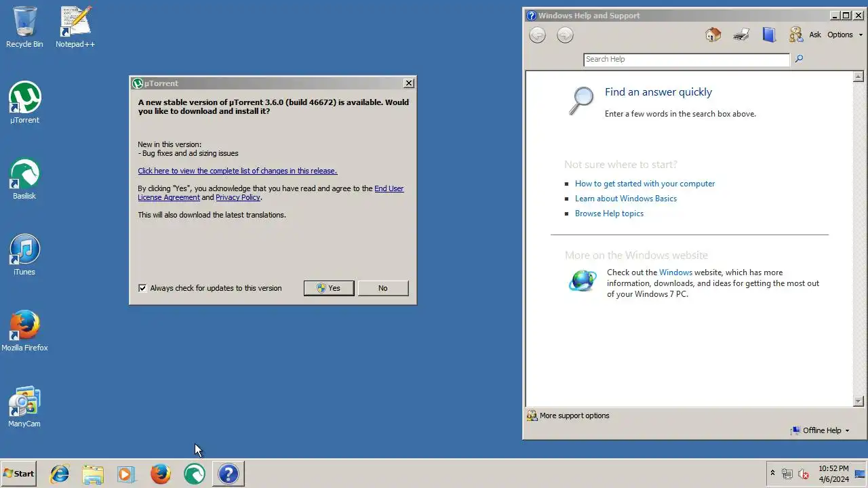Viewport: 868px width, 488px height.
Task: Select the Notepad++ desktop shortcut
Action: [75, 27]
